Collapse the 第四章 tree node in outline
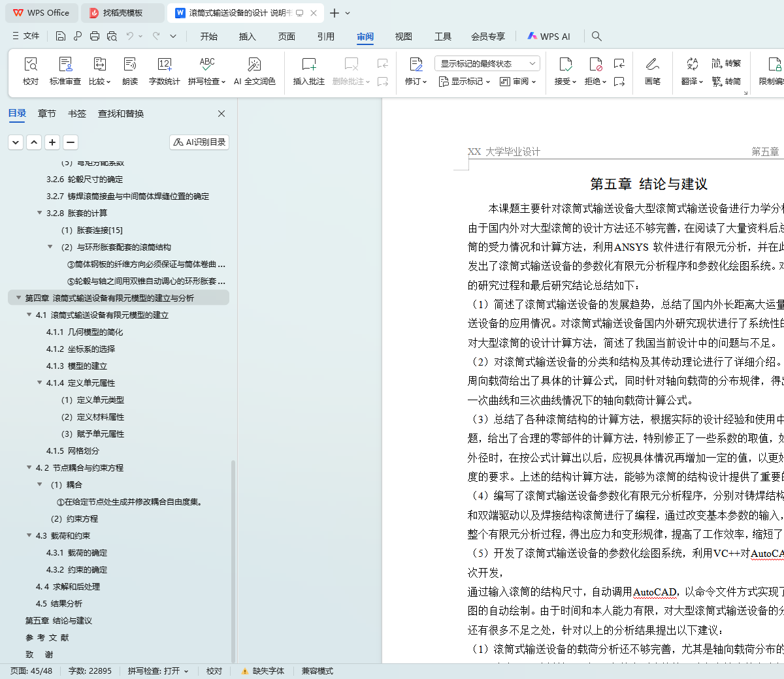 (x=18, y=298)
